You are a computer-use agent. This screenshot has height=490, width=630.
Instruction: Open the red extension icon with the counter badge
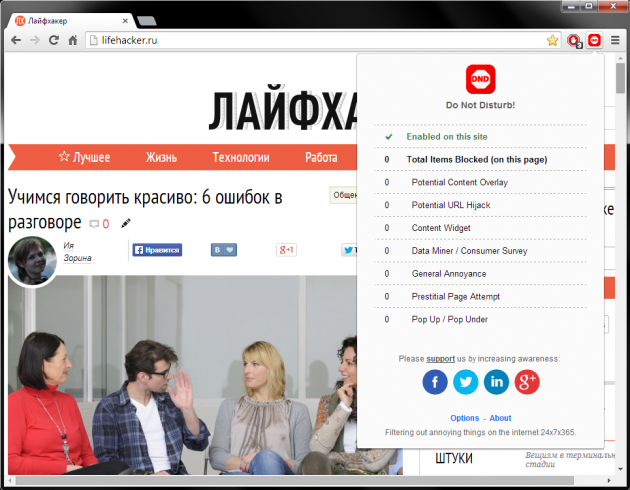[x=574, y=41]
